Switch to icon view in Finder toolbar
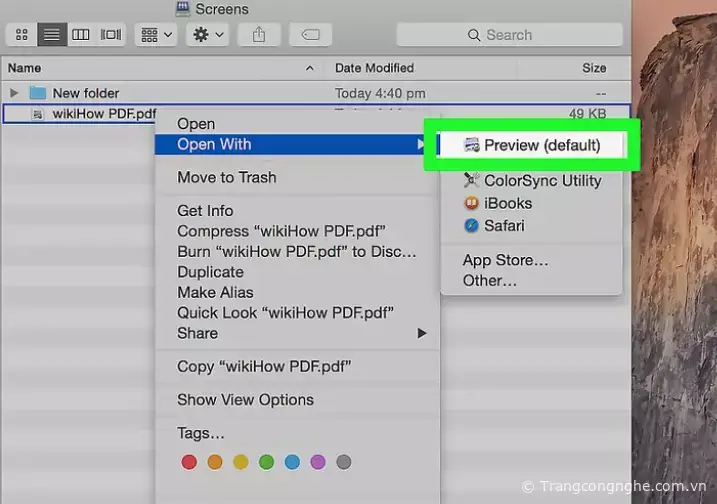The image size is (717, 504). click(22, 34)
